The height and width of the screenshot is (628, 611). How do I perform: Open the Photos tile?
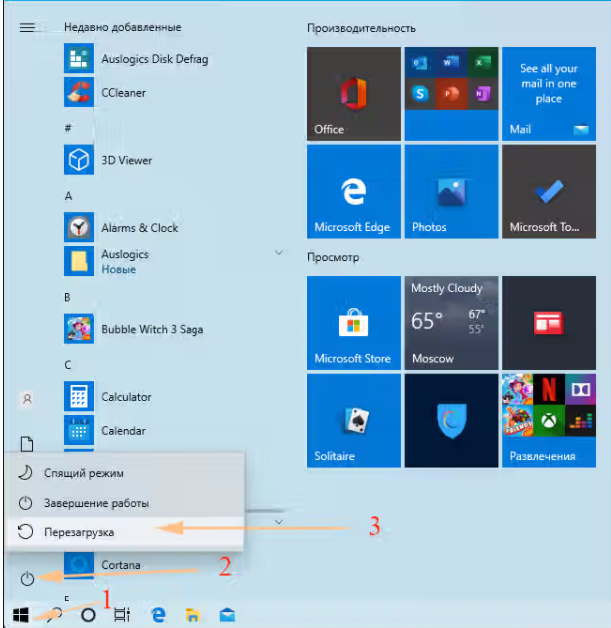(450, 190)
